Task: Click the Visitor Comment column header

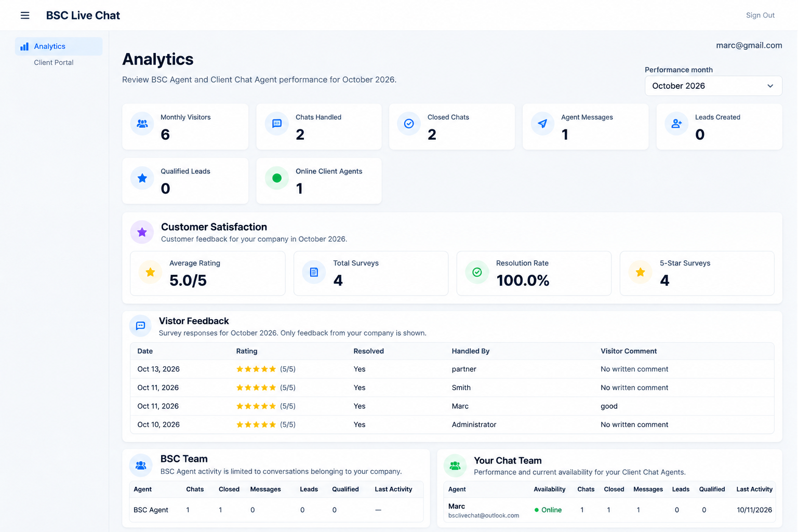Action: point(629,352)
